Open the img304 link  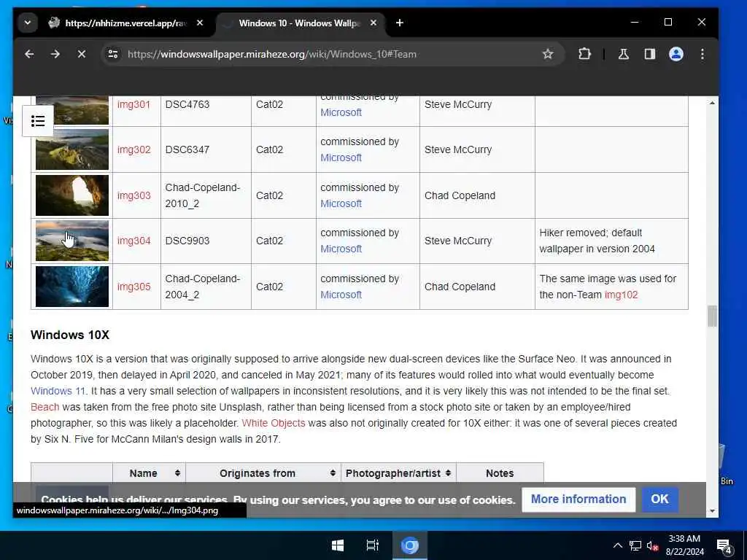[x=134, y=241]
